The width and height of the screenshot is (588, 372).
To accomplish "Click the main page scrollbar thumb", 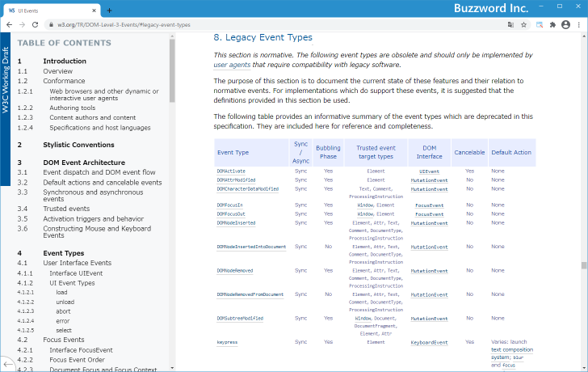I will 583,265.
